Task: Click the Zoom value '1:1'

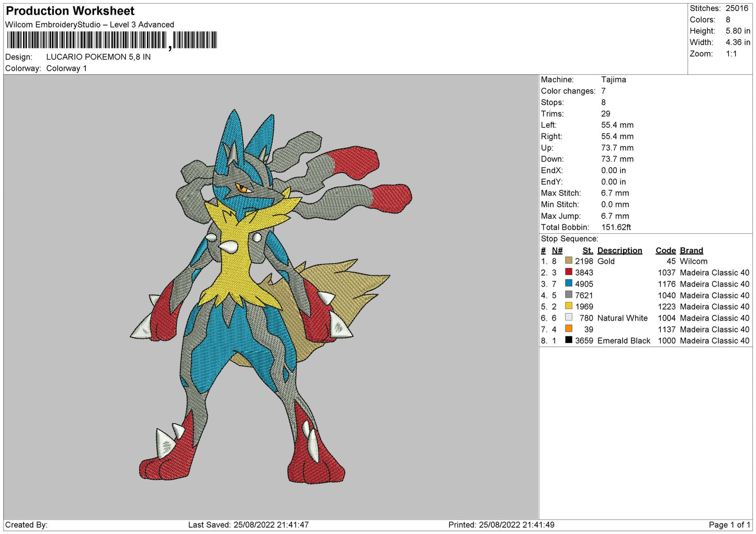Action: 731,54
